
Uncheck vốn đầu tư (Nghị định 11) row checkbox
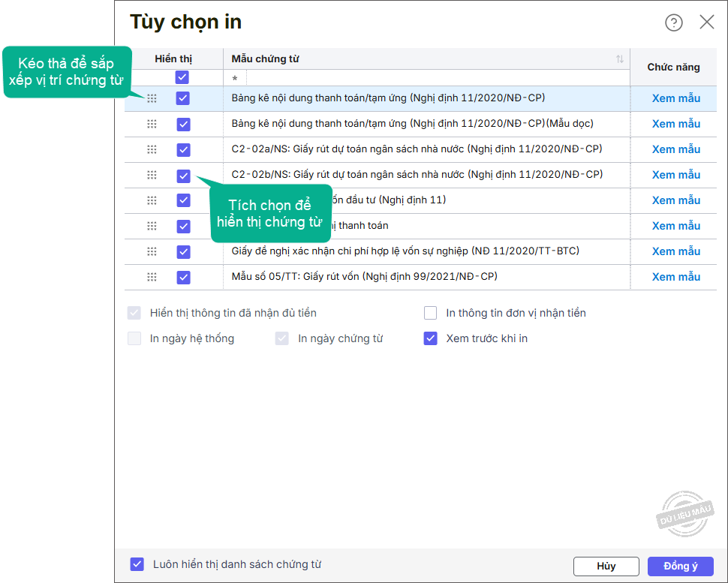pyautogui.click(x=183, y=200)
